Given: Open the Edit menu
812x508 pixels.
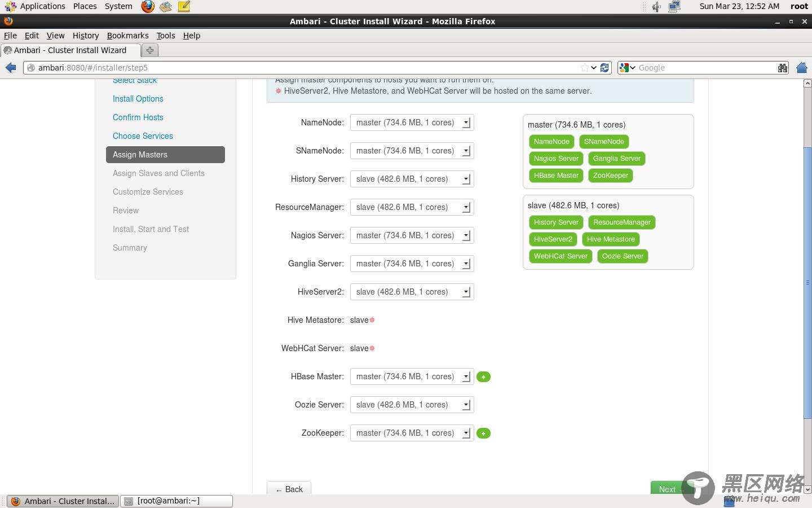Looking at the screenshot, I should pos(32,36).
